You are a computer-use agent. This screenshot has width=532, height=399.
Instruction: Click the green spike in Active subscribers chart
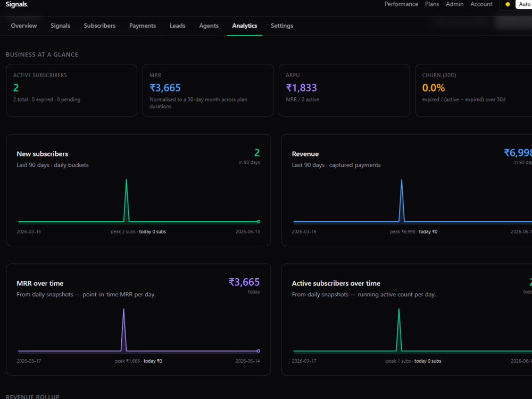(399, 329)
